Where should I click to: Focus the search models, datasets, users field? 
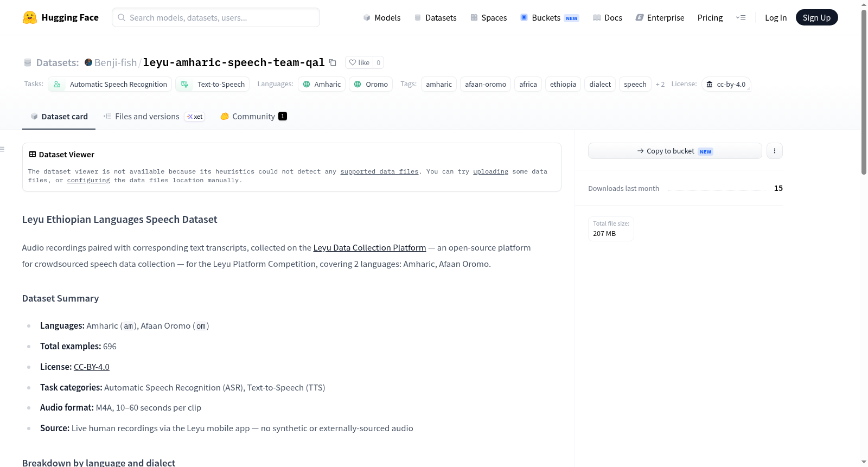[216, 17]
